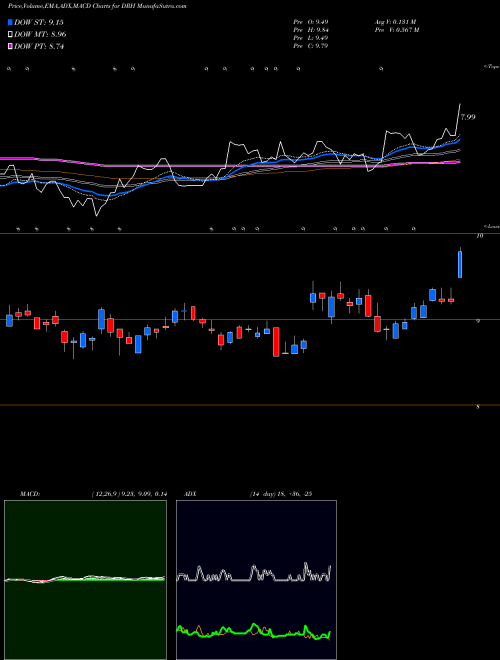Click the 'Pre H: 9.84' high value
Screen dimensions: 500x660
coord(311,30)
